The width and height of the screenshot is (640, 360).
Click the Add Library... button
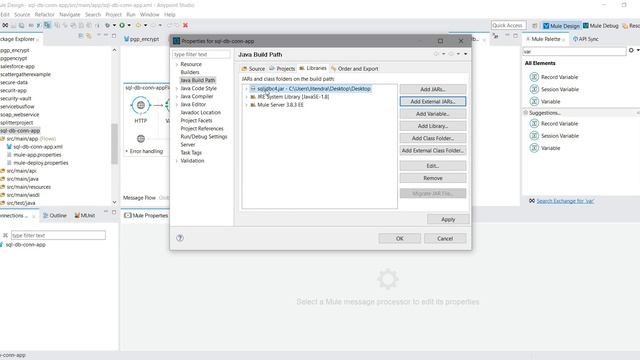(x=433, y=126)
